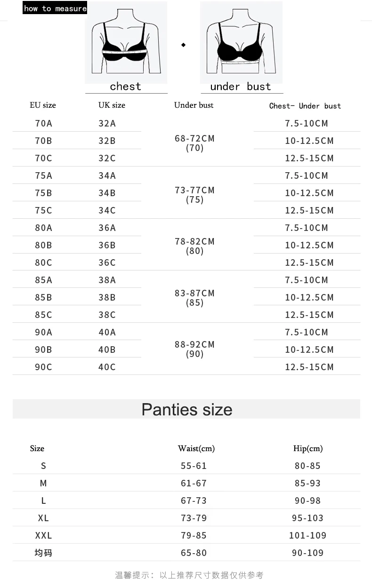Click the chest measurement bra illustration
372x588 pixels.
pos(126,42)
